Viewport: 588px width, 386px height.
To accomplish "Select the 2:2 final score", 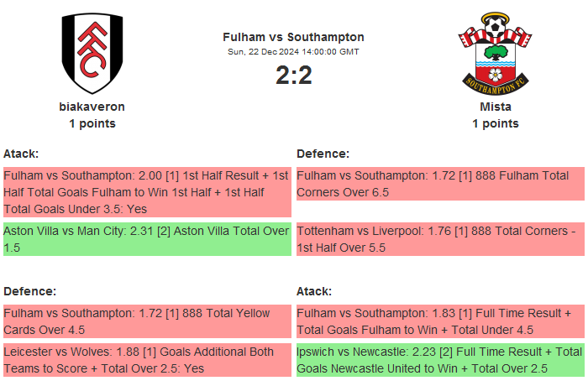I will point(293,76).
